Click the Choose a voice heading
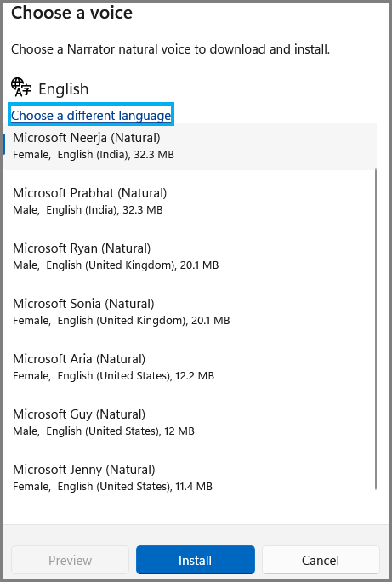This screenshot has width=392, height=582. pos(71,13)
